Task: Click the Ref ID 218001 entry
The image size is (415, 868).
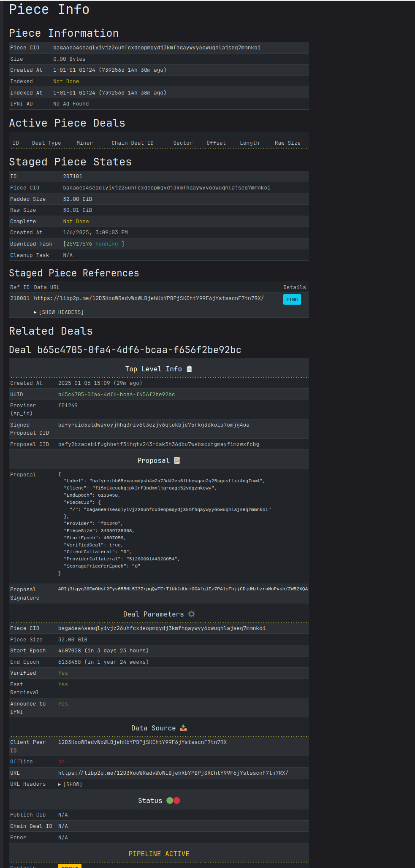Action: [20, 298]
